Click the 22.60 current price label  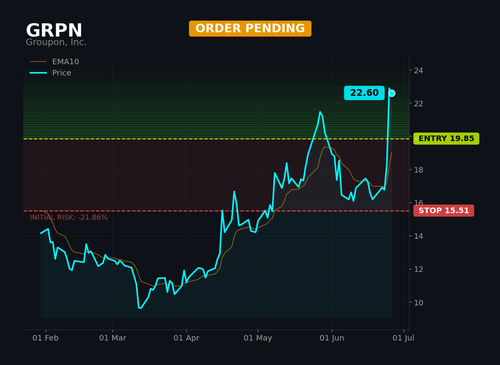(x=364, y=93)
